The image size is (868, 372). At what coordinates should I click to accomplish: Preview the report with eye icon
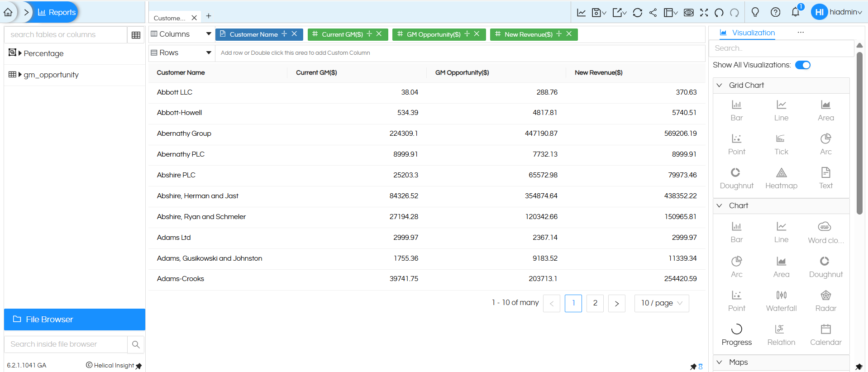[x=689, y=13]
